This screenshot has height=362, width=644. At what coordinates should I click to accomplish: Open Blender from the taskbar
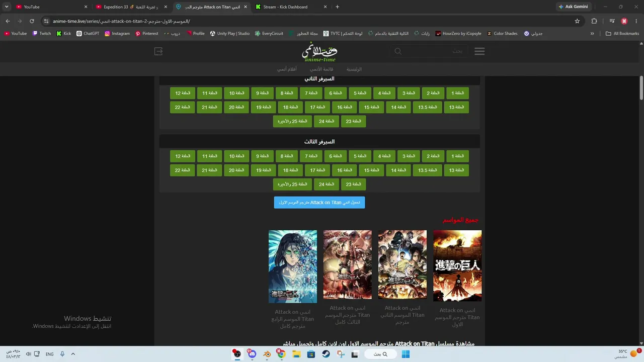[x=267, y=354]
